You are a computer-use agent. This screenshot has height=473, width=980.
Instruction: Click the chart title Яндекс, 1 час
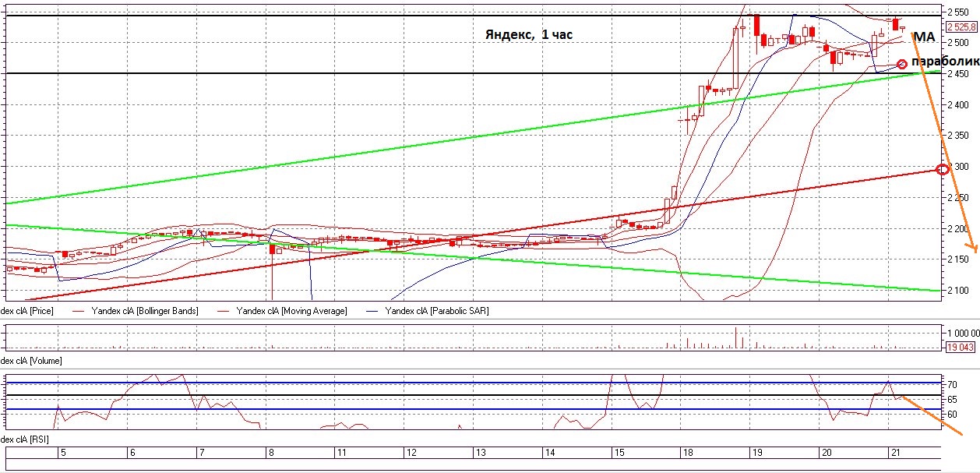pos(529,35)
